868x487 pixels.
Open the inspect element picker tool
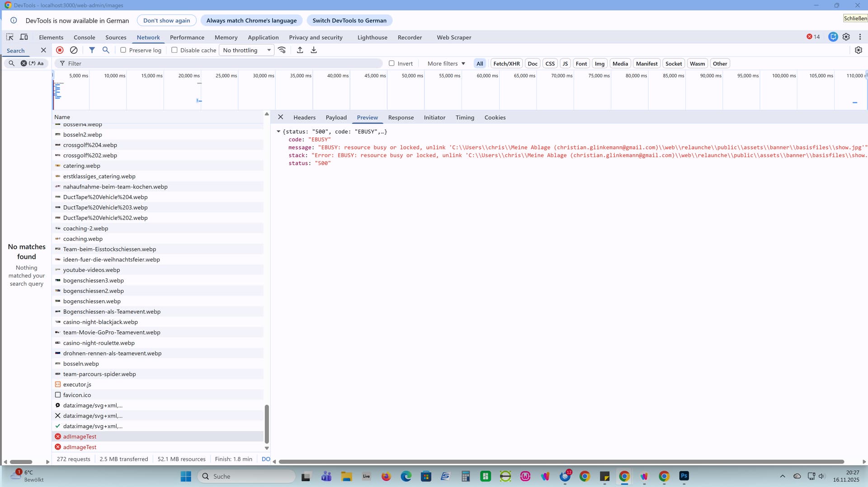[9, 37]
